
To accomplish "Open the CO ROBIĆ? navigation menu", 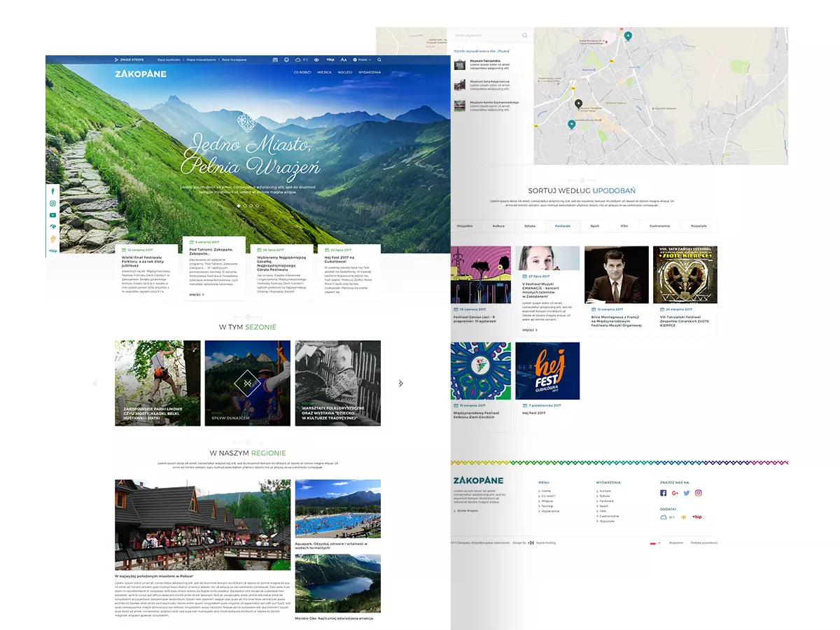I will tap(302, 72).
